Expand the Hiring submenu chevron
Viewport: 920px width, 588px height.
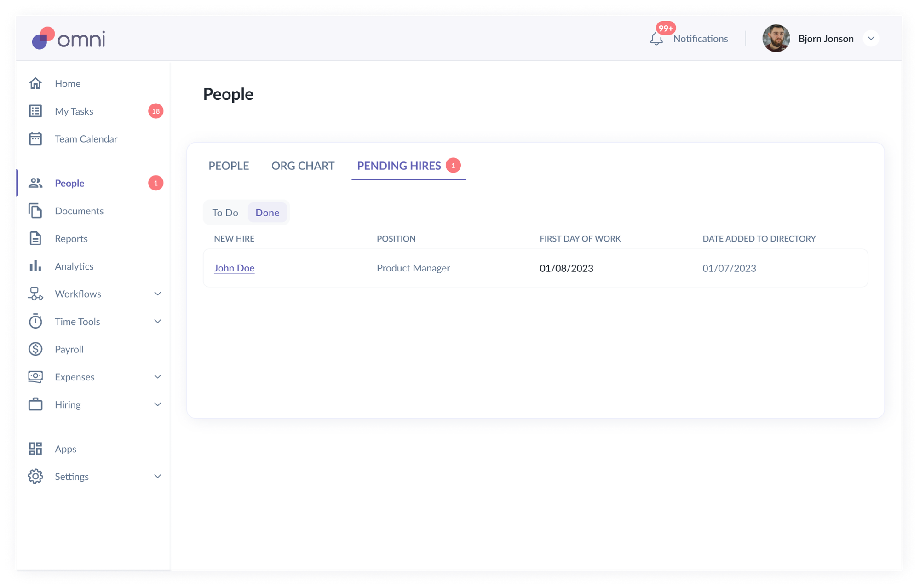pyautogui.click(x=157, y=404)
